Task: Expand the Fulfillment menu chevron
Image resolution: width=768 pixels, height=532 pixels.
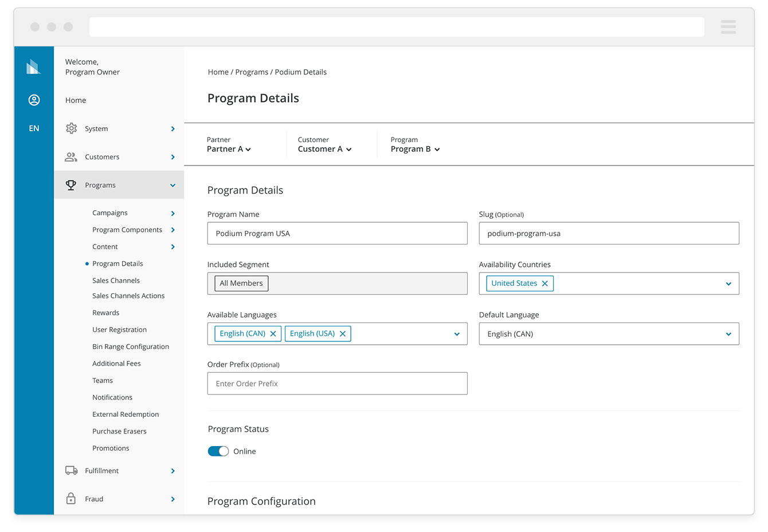Action: 173,471
